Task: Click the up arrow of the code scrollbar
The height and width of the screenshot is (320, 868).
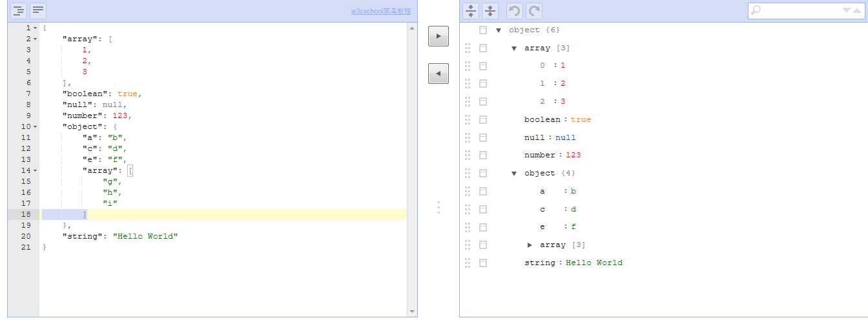Action: [x=413, y=28]
